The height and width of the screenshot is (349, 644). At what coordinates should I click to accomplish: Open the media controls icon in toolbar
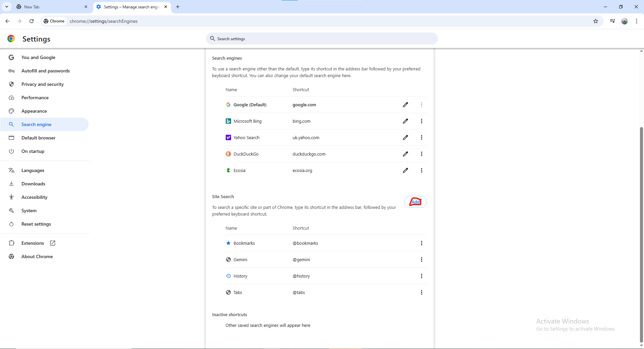[x=612, y=21]
